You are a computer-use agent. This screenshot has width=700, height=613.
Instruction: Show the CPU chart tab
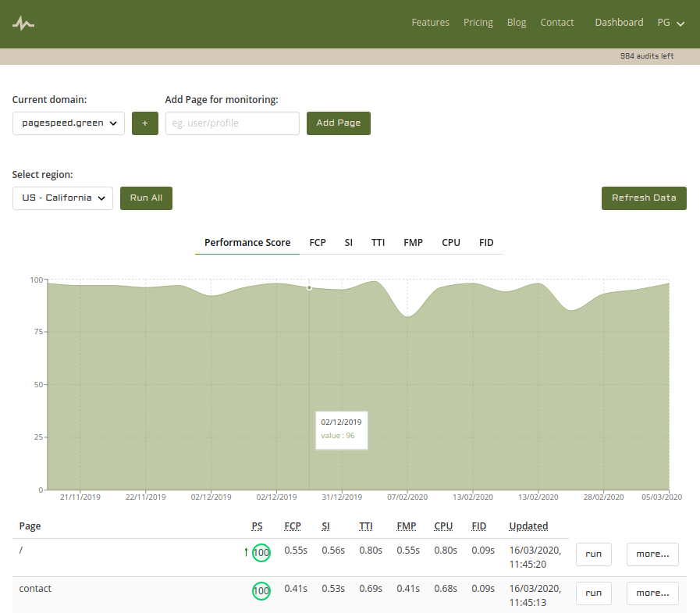pos(451,243)
